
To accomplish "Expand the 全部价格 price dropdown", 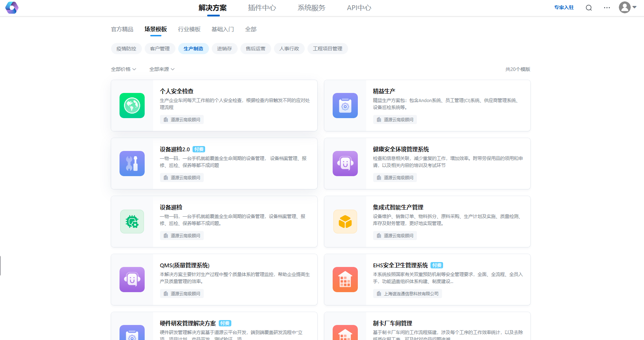I will (x=123, y=69).
